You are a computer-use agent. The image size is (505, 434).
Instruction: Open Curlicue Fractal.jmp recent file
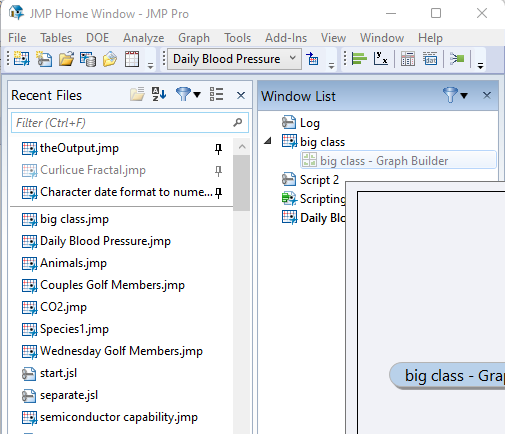(x=93, y=170)
